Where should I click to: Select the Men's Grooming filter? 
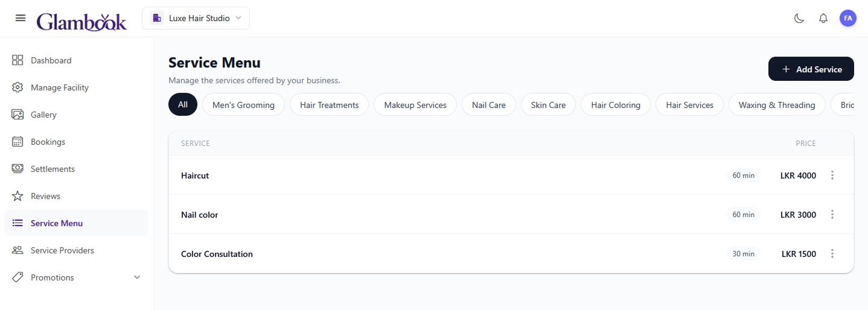pyautogui.click(x=243, y=105)
